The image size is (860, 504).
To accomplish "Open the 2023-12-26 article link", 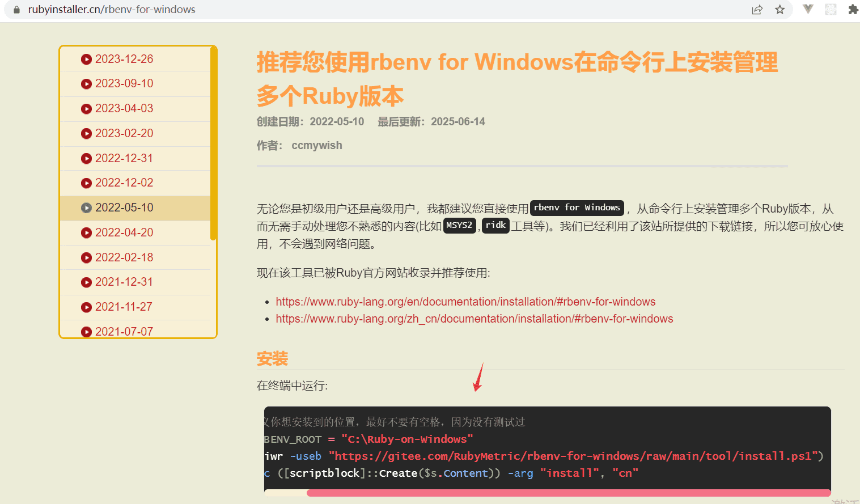I will [x=124, y=59].
